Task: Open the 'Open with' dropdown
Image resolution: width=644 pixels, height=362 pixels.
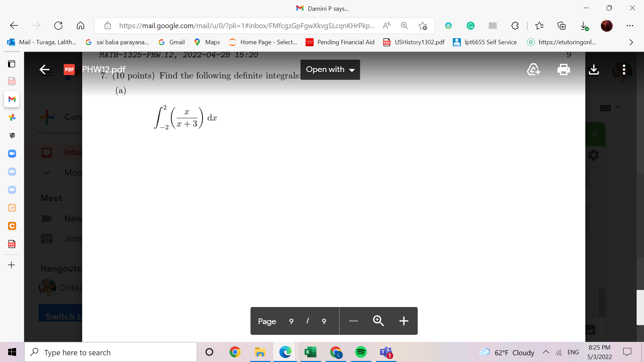Action: pyautogui.click(x=330, y=69)
